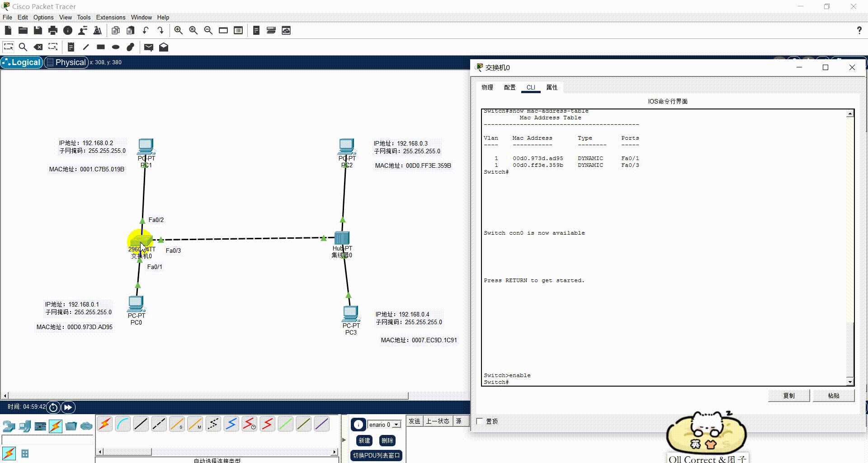
Task: Select the draw rectangle tool
Action: [101, 47]
